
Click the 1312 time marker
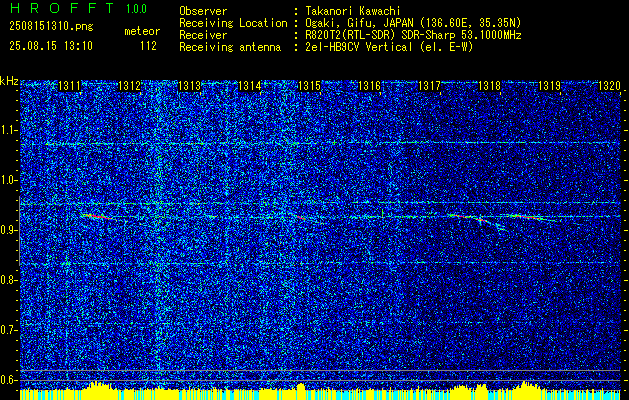tap(129, 85)
